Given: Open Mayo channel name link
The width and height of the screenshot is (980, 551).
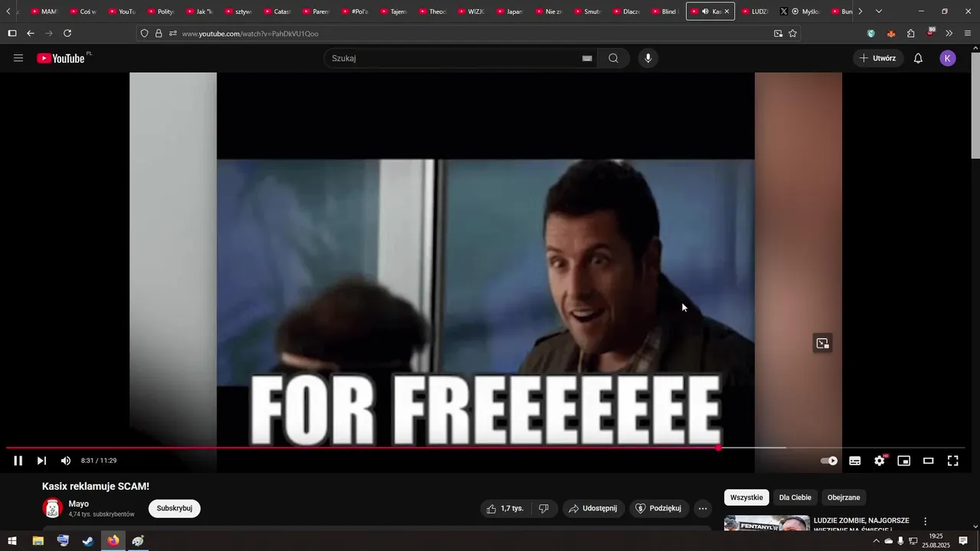Looking at the screenshot, I should [79, 504].
